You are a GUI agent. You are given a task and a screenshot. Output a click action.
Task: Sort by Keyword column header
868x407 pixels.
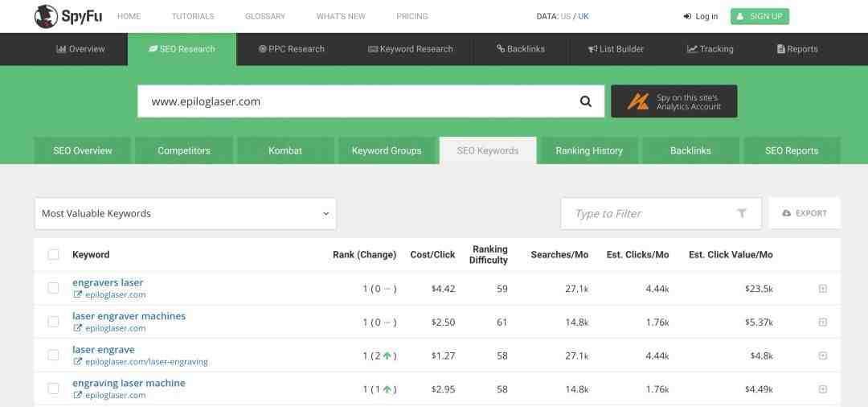tap(91, 255)
